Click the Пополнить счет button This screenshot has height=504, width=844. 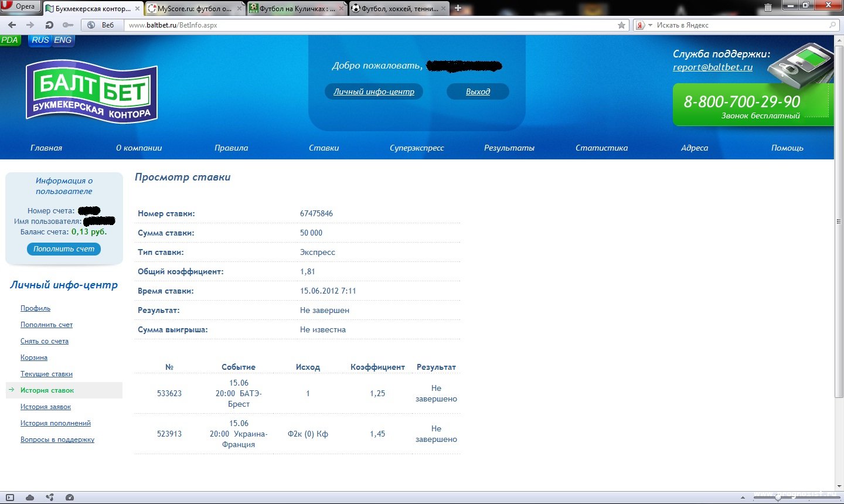(x=64, y=249)
